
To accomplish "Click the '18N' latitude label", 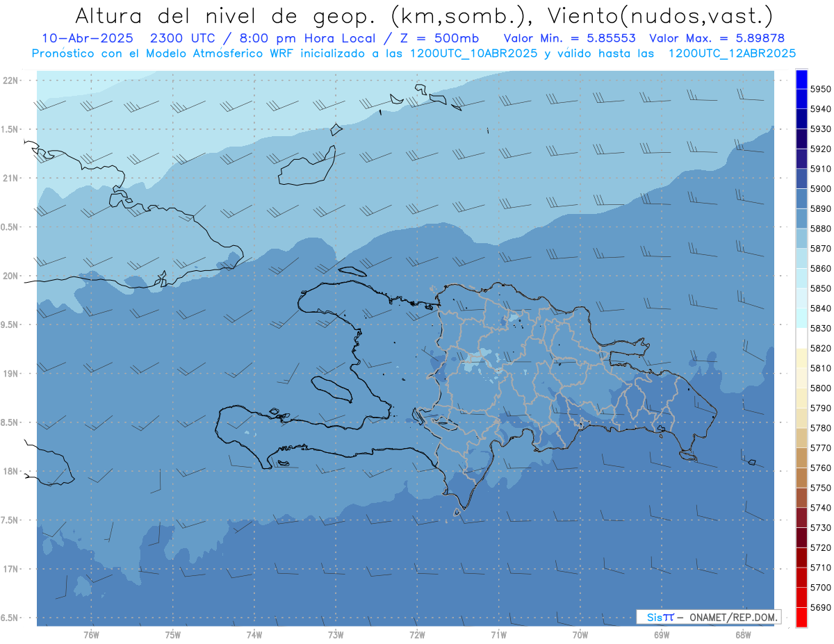I will click(10, 471).
